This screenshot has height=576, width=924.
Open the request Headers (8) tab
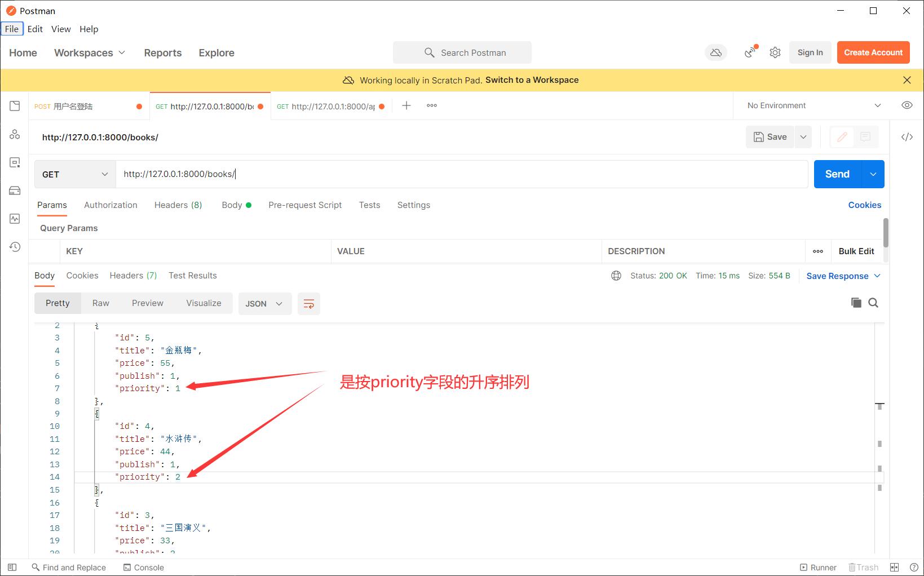tap(178, 205)
